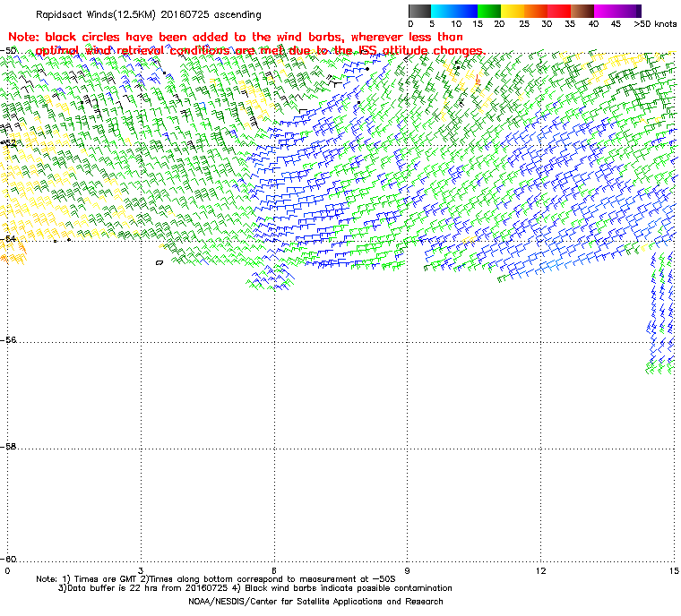Click the 'NOAA/NESDIS/Center for Satellite Applications' credit

(315, 602)
